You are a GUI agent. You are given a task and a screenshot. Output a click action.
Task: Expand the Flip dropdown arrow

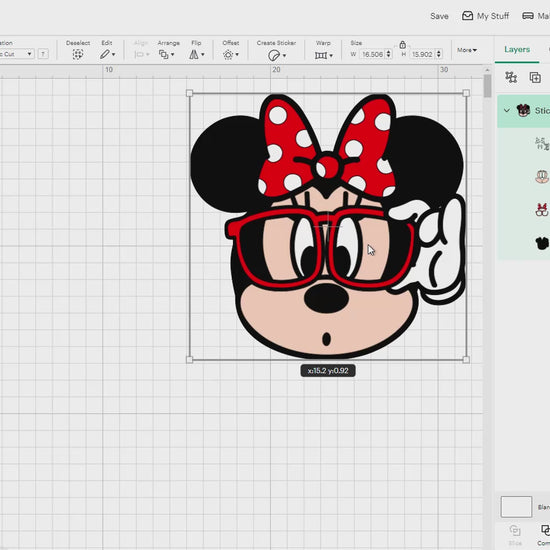(202, 55)
